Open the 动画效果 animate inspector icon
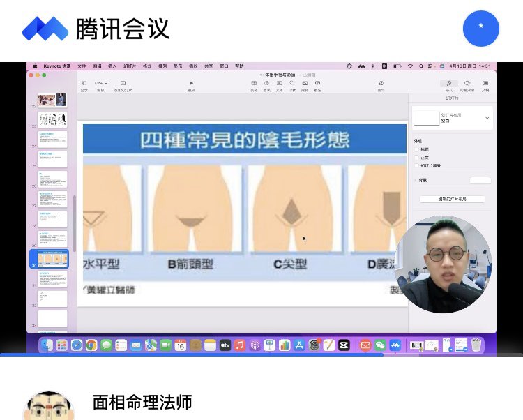Screen dimensions: 523x420 point(467,83)
